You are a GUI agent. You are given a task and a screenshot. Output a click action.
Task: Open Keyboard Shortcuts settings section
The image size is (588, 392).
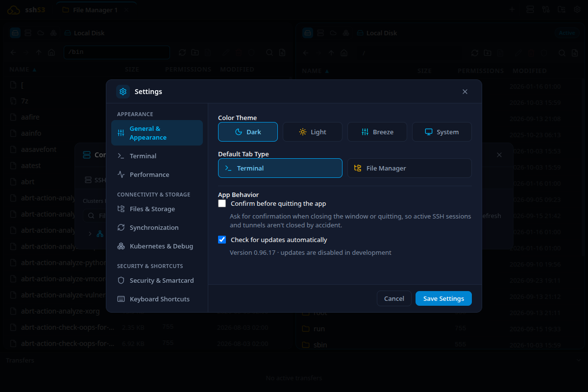[157, 299]
